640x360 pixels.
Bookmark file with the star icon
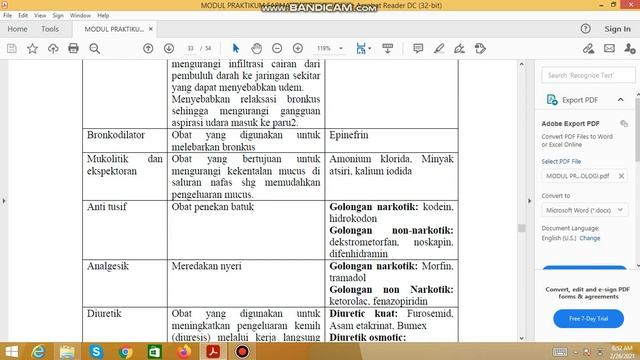pyautogui.click(x=32, y=49)
